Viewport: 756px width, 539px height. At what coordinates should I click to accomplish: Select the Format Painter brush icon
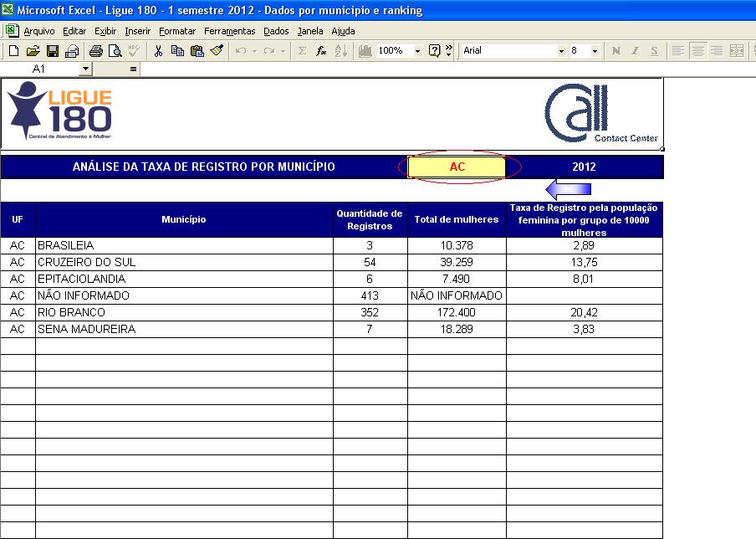pyautogui.click(x=217, y=51)
